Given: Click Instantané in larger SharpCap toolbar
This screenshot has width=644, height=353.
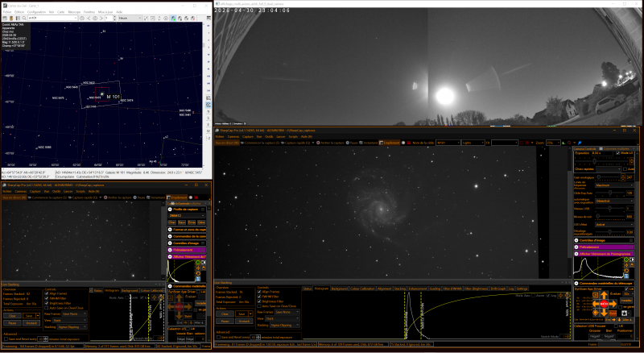Looking at the screenshot, I should [369, 143].
